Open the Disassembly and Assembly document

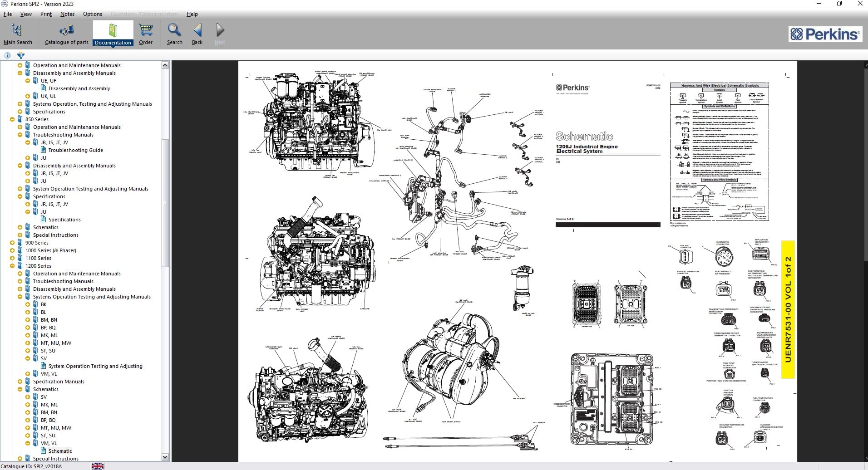(79, 88)
